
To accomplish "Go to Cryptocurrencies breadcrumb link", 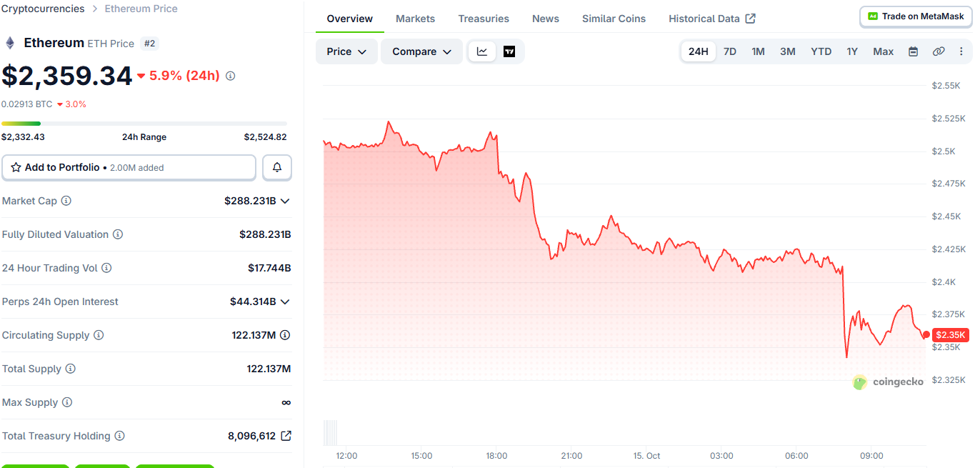I will pyautogui.click(x=43, y=9).
